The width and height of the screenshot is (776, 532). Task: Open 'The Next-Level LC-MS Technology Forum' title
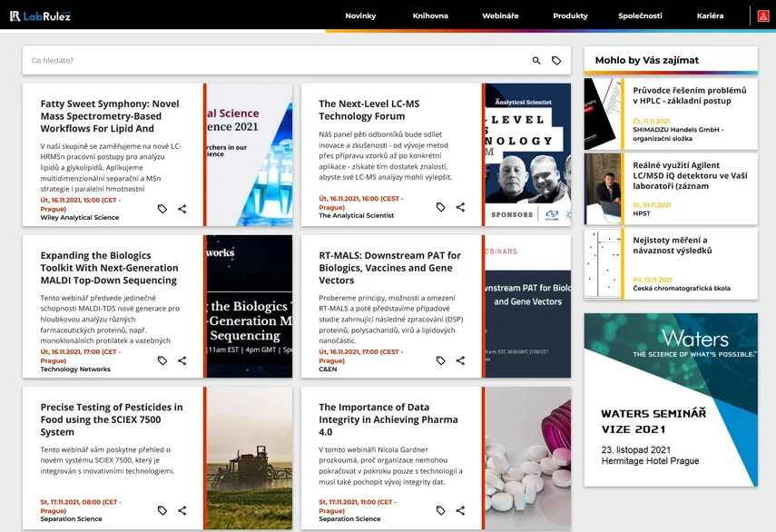[368, 110]
